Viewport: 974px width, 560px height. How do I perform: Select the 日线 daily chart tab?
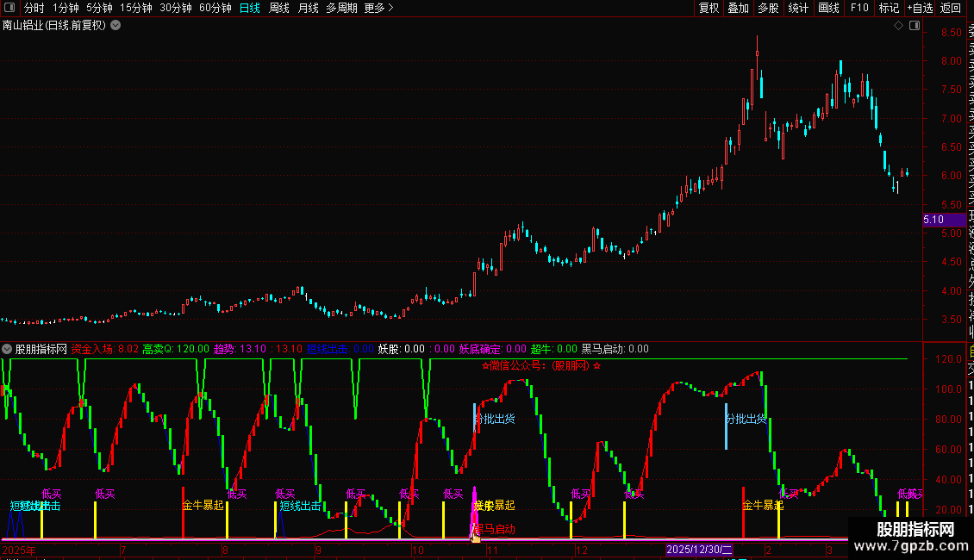coord(250,8)
